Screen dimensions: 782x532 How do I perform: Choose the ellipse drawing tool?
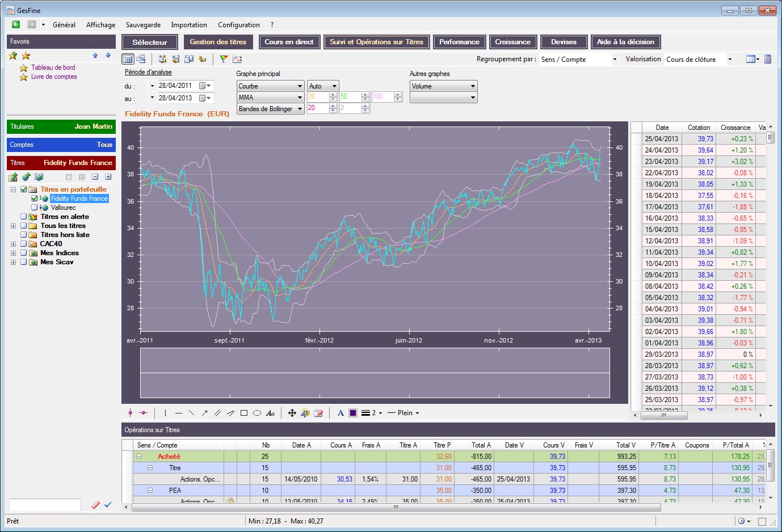point(257,413)
